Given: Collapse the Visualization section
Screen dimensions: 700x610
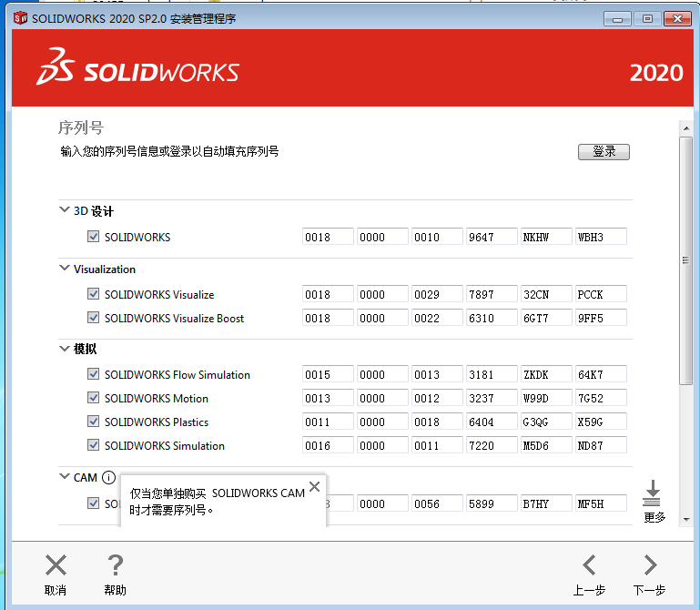Looking at the screenshot, I should (x=65, y=269).
